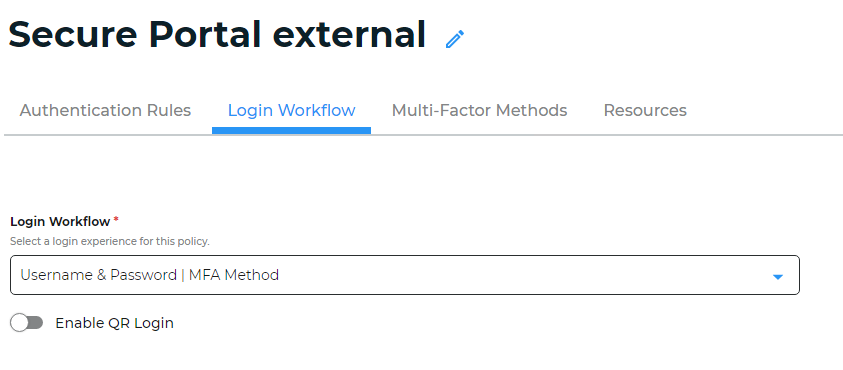Click the Enable QR Login label text
The width and height of the screenshot is (843, 370).
115,323
